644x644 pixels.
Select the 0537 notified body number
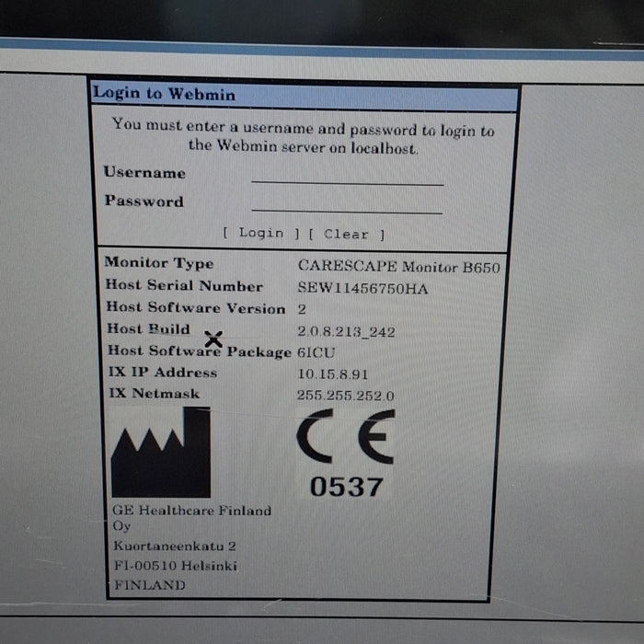click(345, 486)
